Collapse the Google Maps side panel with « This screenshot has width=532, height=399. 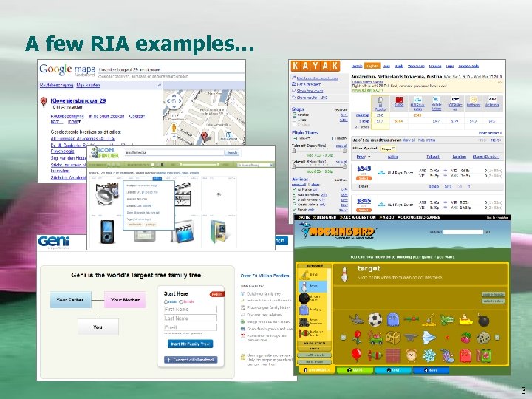coord(160,85)
